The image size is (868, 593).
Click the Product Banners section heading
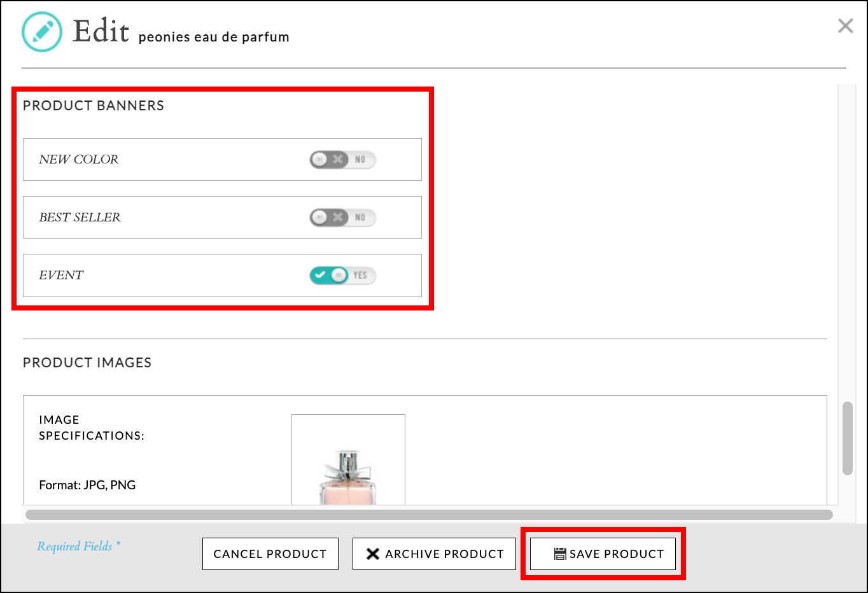tap(94, 106)
